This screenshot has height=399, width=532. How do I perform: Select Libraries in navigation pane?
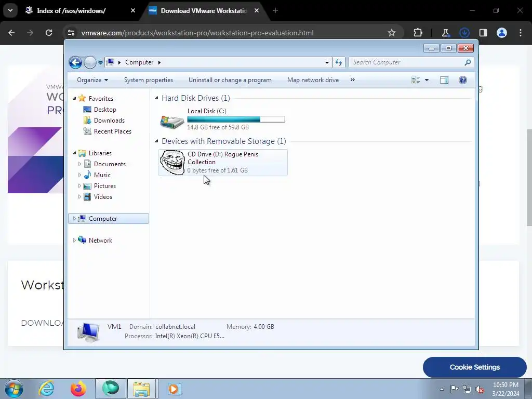100,153
